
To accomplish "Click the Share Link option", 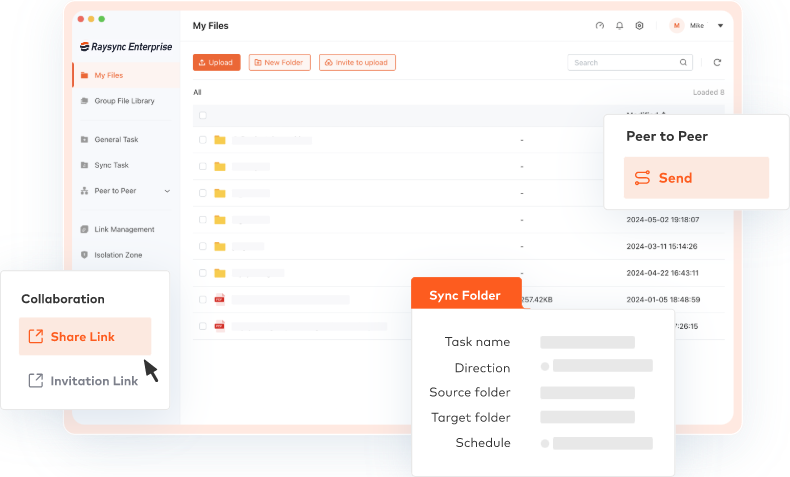I will 83,337.
